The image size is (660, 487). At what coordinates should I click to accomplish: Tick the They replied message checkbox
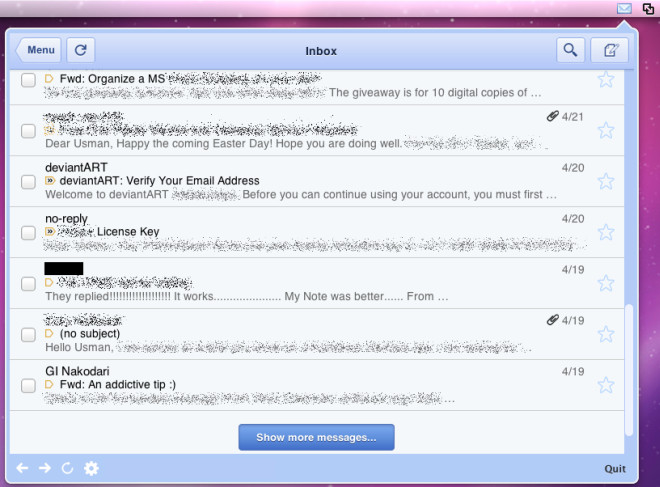pos(28,284)
